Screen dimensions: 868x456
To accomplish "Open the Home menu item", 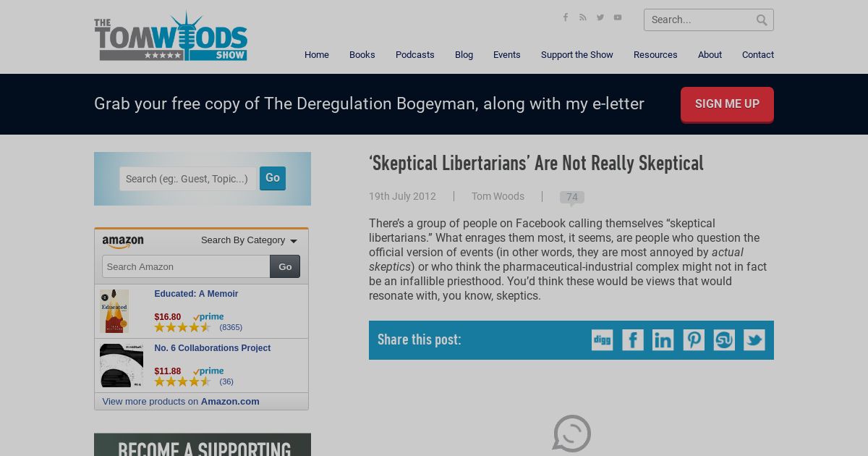I will [317, 55].
